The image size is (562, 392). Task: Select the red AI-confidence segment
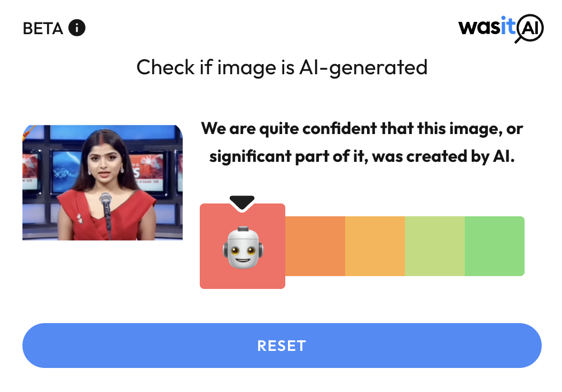point(243,246)
